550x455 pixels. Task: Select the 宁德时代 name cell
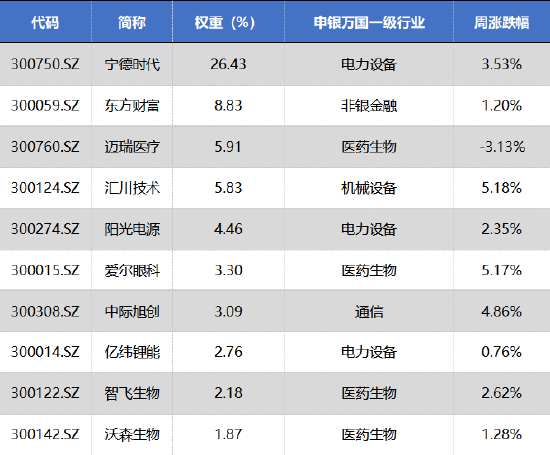132,64
